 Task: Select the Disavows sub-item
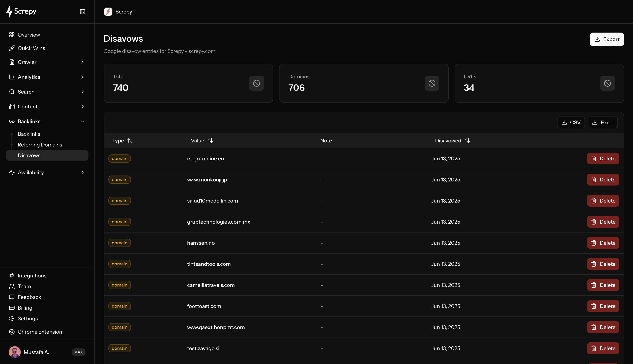coord(47,155)
